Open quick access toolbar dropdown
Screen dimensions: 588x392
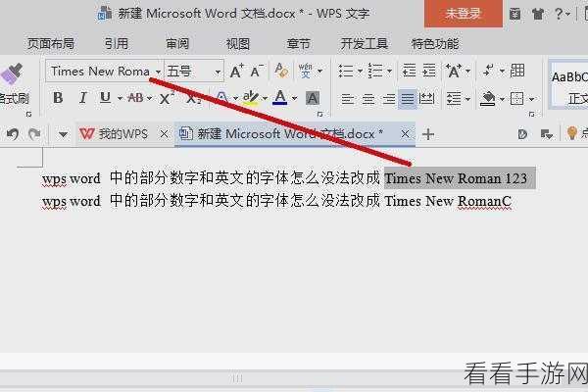63,134
